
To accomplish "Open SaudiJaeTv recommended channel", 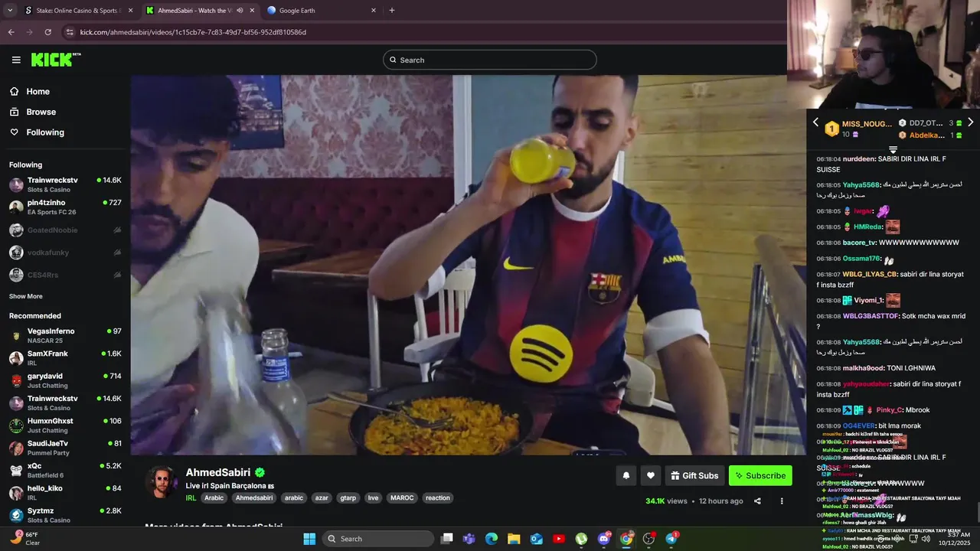I will (65, 448).
